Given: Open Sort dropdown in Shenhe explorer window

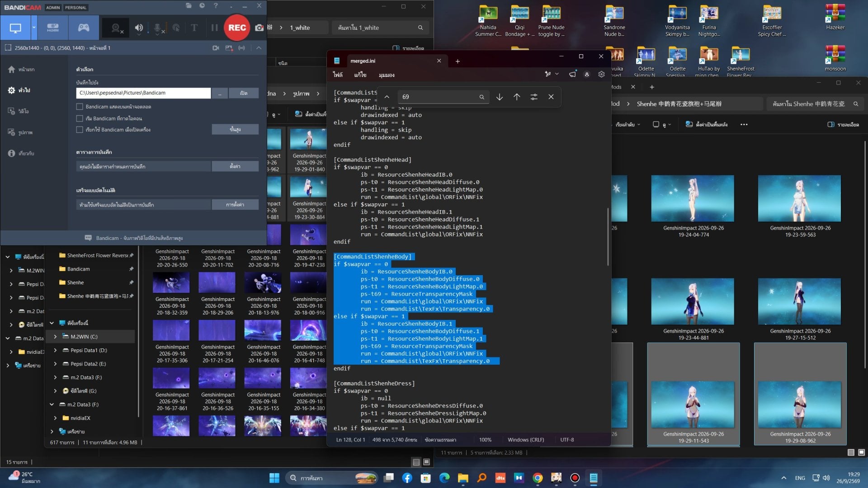Looking at the screenshot, I should coord(627,125).
